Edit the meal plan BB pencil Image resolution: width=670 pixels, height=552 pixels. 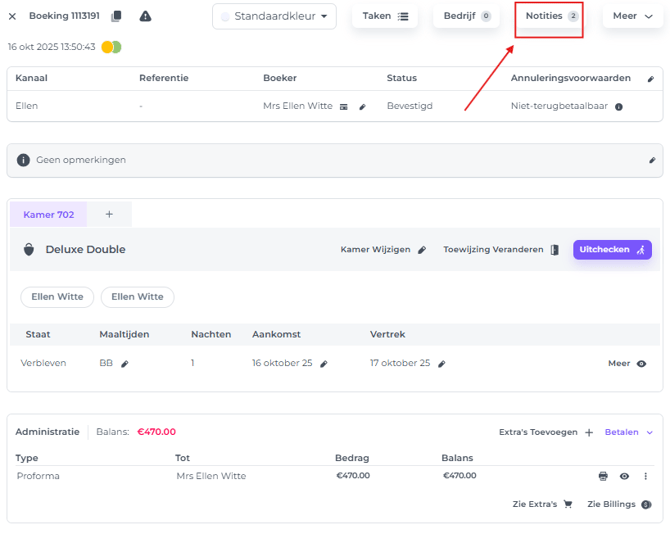click(125, 364)
